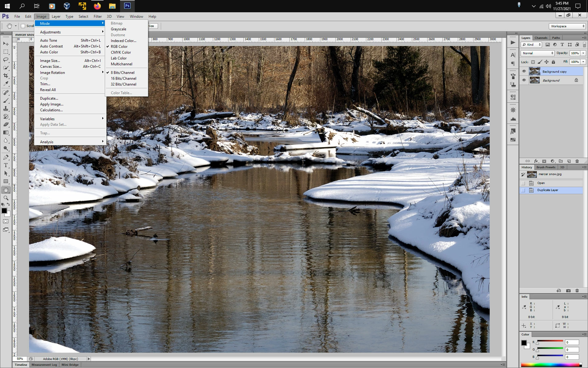Hide the Background copy layer

click(524, 71)
